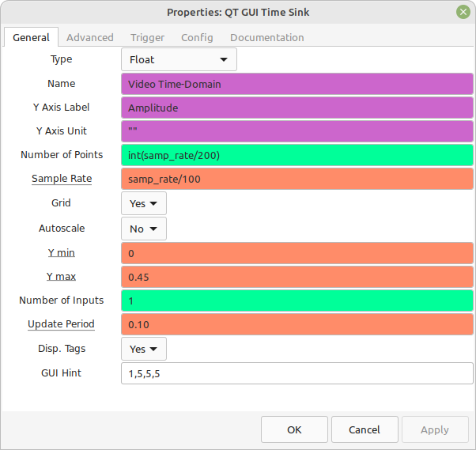
Task: Go to the Documentation tab
Action: tap(266, 37)
